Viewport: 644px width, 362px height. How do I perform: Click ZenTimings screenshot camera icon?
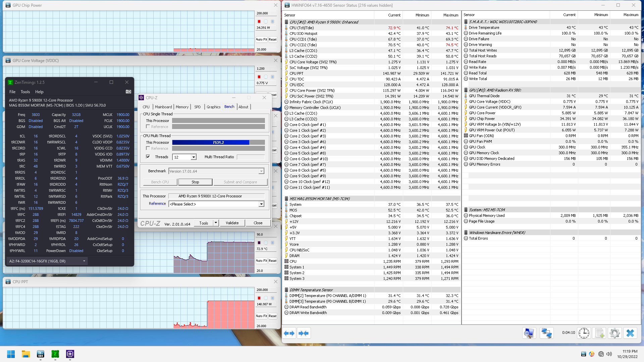(x=128, y=92)
